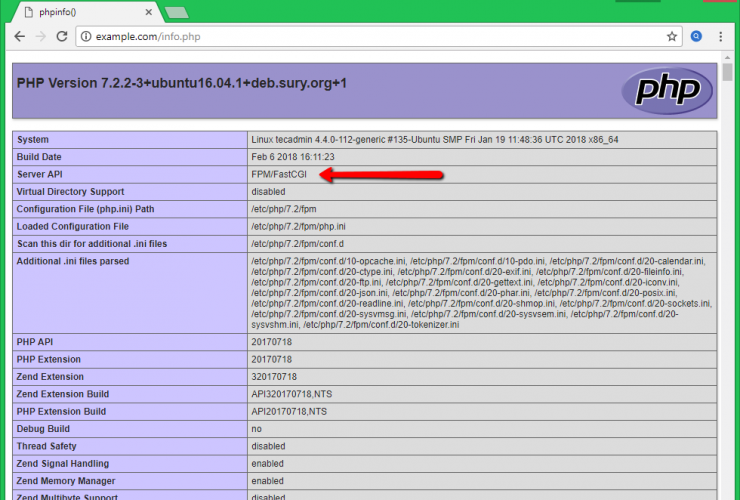This screenshot has height=500, width=740.
Task: Open the Chrome three-dot menu
Action: click(723, 36)
